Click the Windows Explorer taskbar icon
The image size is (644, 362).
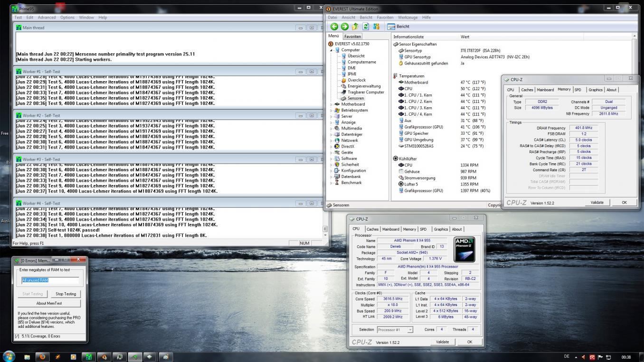27,356
